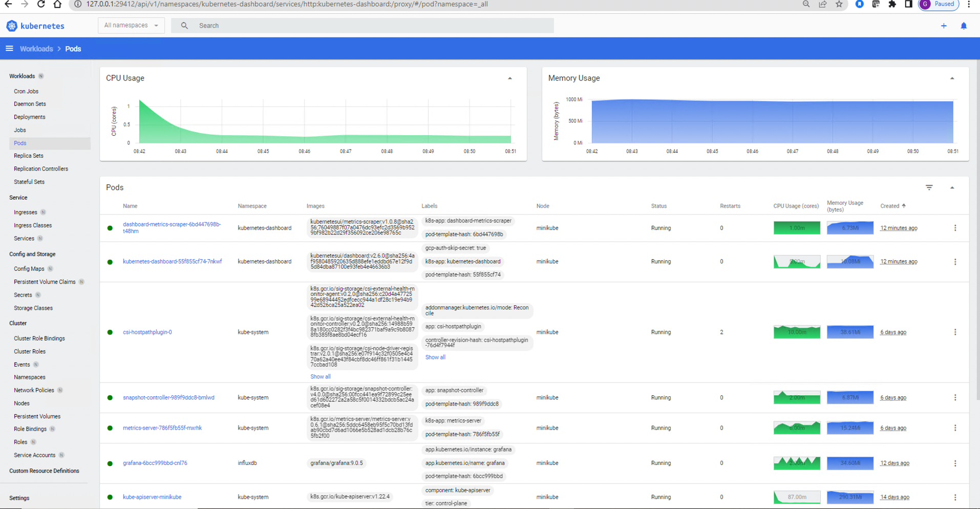Image resolution: width=980 pixels, height=509 pixels.
Task: Open Replica Sets in sidebar
Action: coord(29,156)
